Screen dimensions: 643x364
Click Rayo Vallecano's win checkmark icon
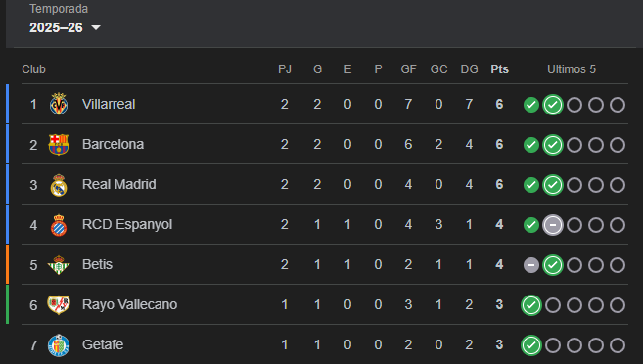[531, 305]
